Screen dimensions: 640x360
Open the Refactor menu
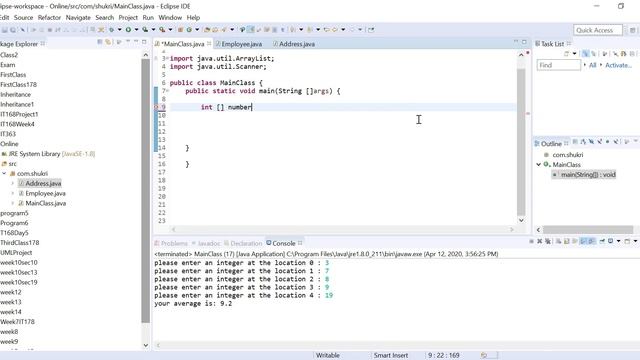coord(49,18)
